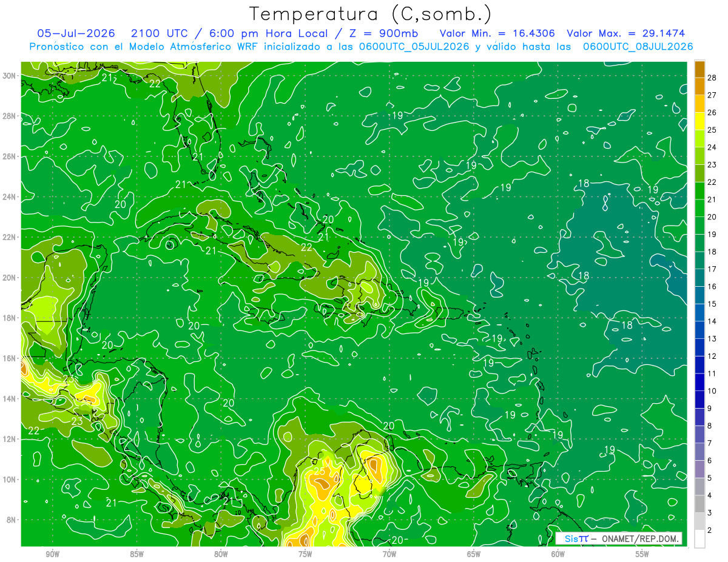
Task: Click longitude axis label '55W'
Action: click(642, 554)
